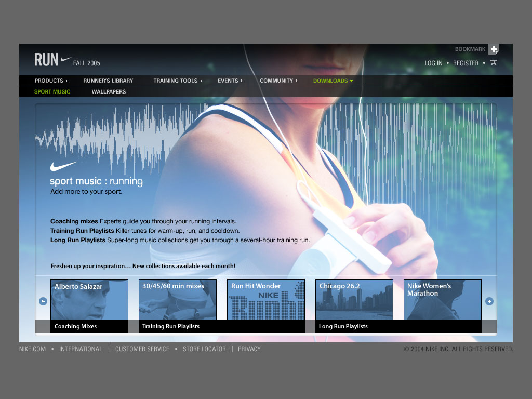Select the Wallpapers submenu tab
532x399 pixels.
[x=109, y=91]
